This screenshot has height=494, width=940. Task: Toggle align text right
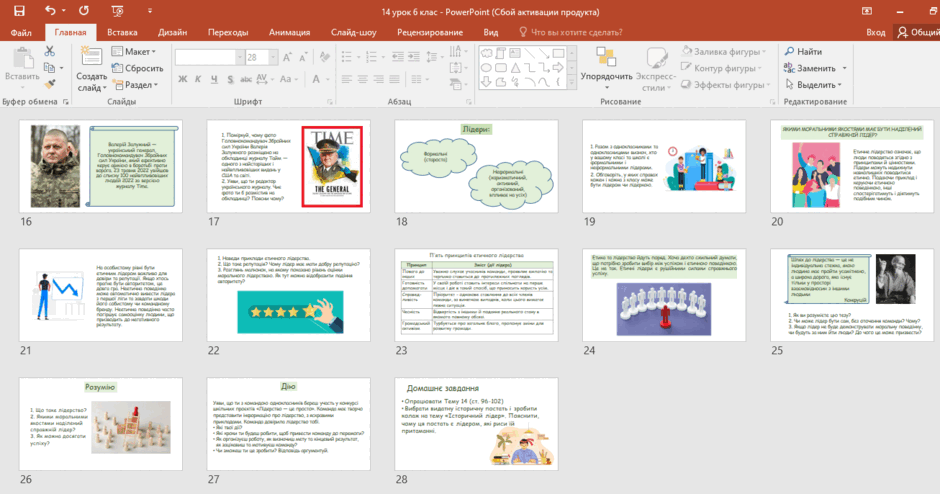[x=378, y=79]
